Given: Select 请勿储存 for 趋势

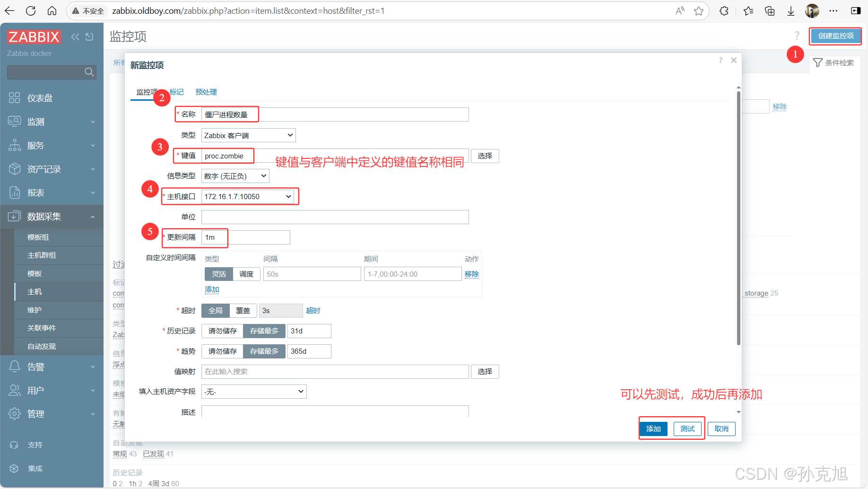Looking at the screenshot, I should [x=222, y=351].
